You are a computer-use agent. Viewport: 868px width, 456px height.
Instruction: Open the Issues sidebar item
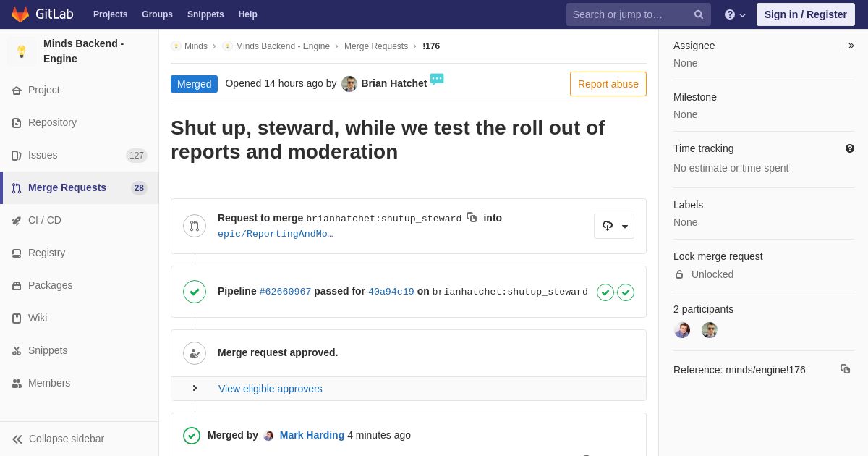click(80, 155)
